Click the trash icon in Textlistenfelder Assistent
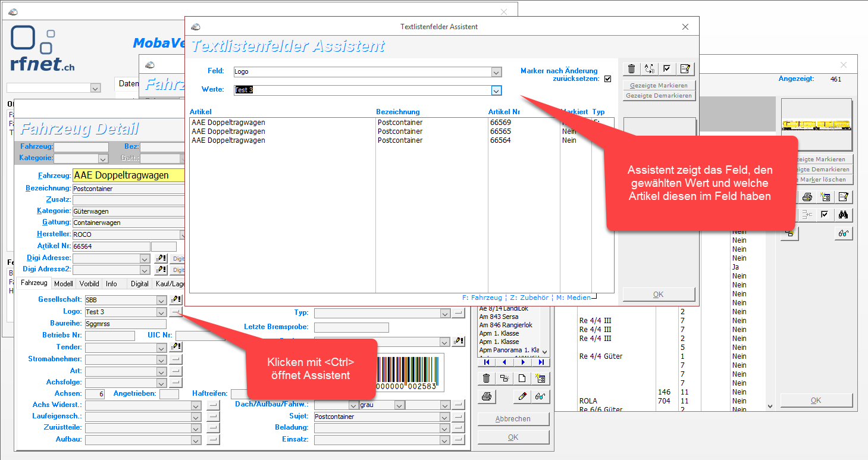This screenshot has width=868, height=460. pos(632,69)
